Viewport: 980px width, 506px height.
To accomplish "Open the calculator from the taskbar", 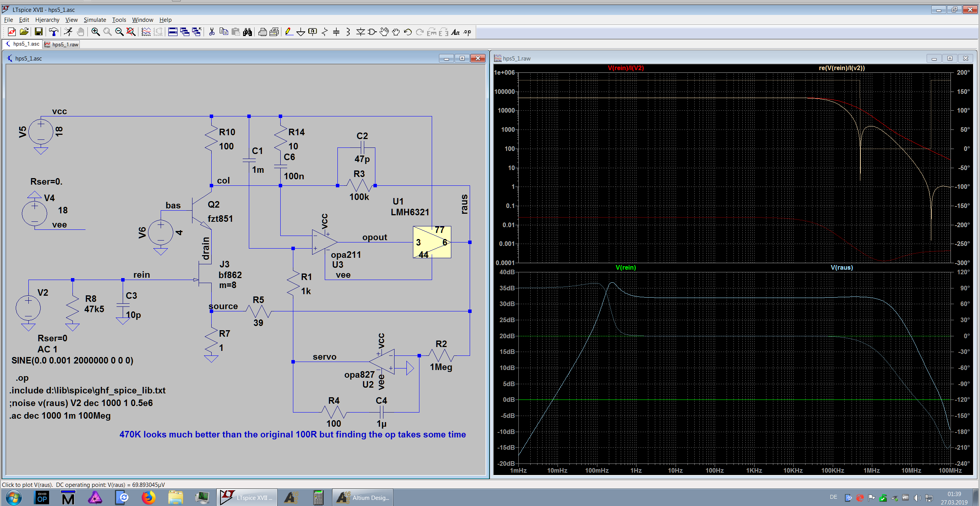I will 318,498.
